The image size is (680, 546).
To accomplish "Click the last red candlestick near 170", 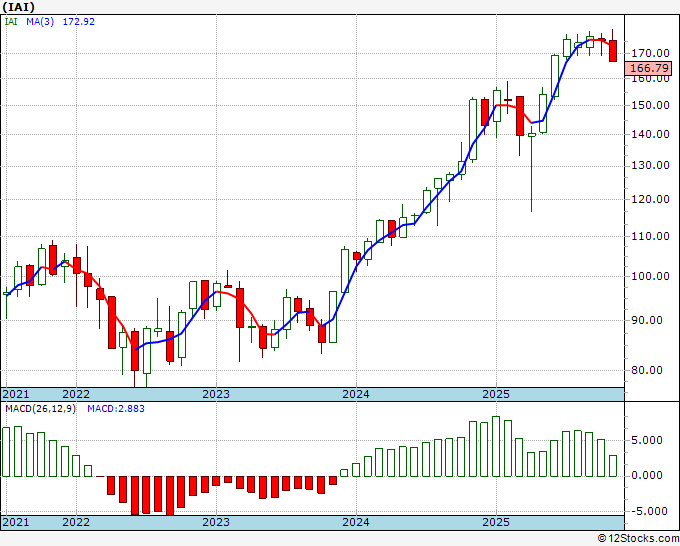I will click(x=613, y=51).
